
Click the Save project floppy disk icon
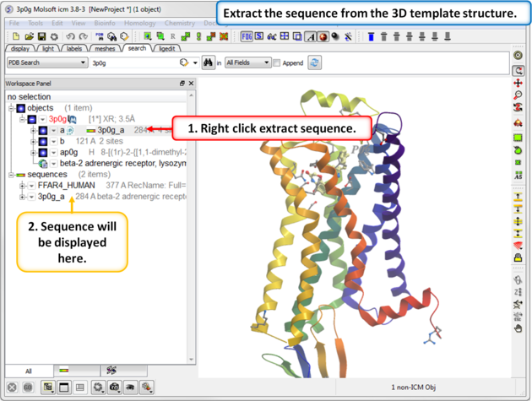[x=41, y=37]
